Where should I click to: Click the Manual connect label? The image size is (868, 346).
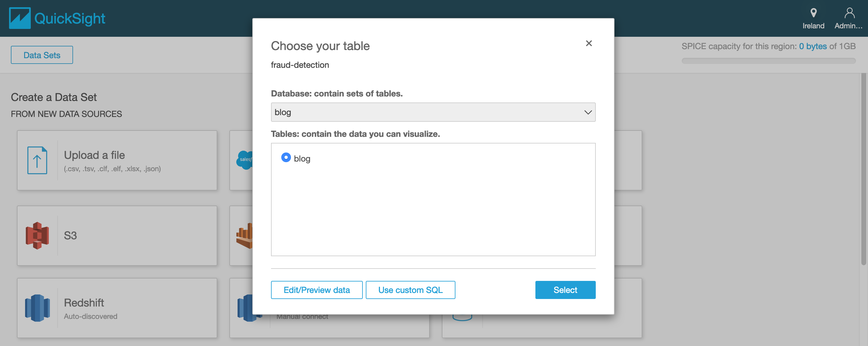coord(302,317)
